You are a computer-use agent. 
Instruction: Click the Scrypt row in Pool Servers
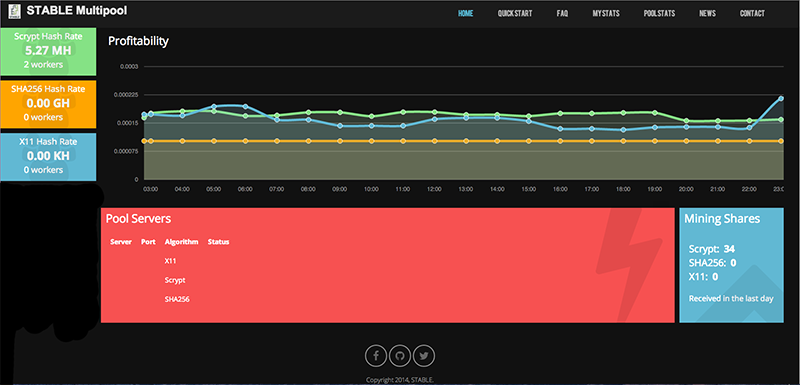click(175, 280)
